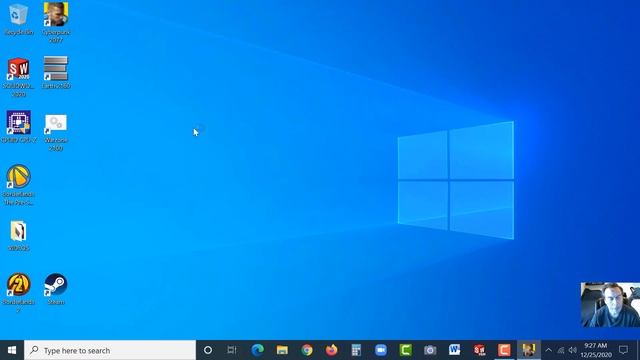Switch to Cyberpunk 2077 on the taskbar
Screen dimensions: 640x360
[529, 350]
